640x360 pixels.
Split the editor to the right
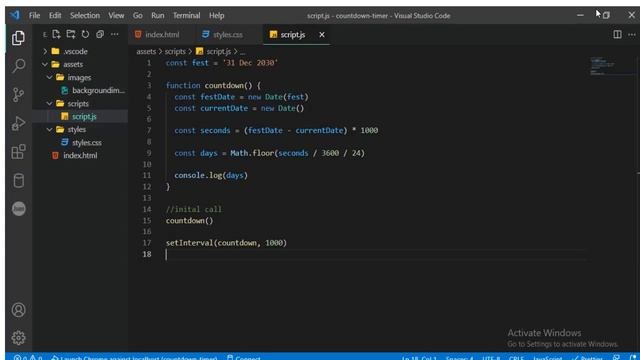[617, 35]
